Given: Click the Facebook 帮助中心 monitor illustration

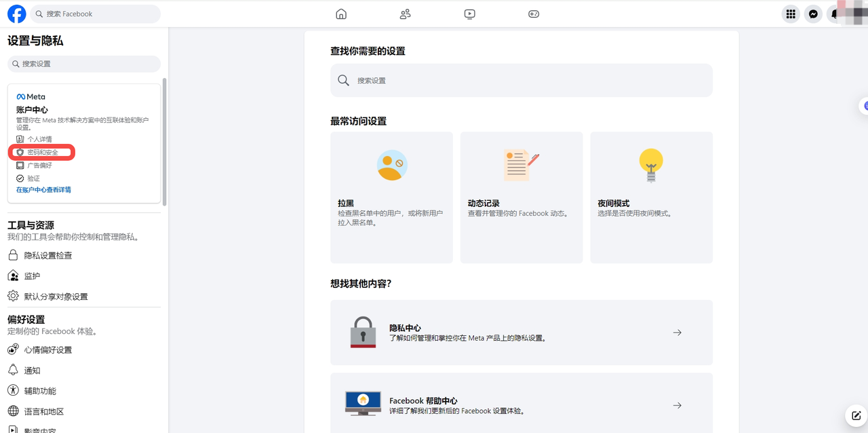Looking at the screenshot, I should point(363,404).
